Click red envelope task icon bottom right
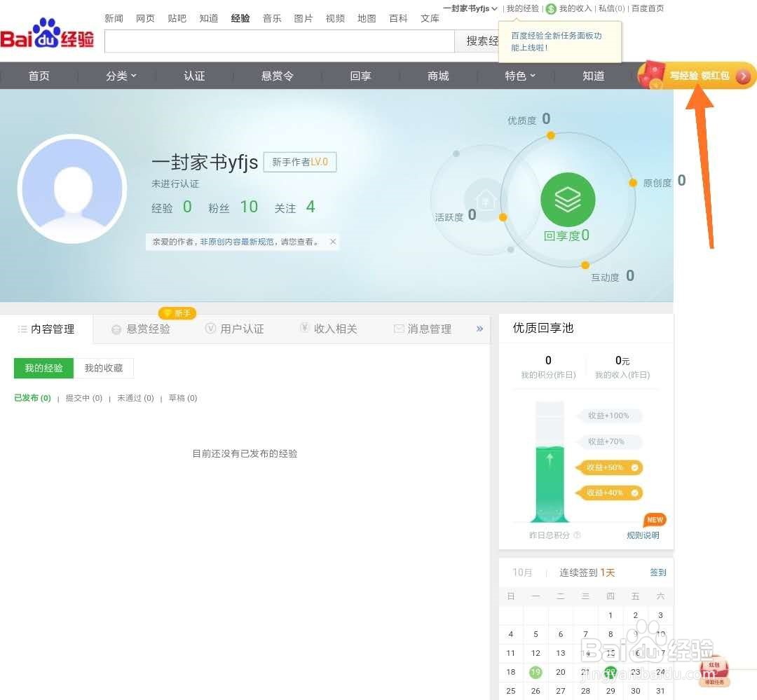Viewport: 757px width, 700px height. pyautogui.click(x=714, y=671)
